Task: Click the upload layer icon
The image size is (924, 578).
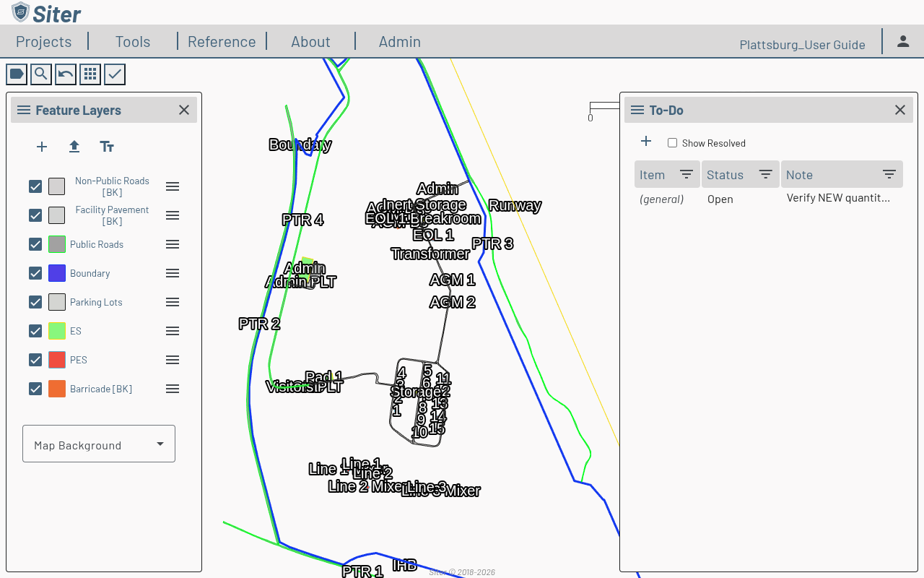Action: tap(74, 147)
